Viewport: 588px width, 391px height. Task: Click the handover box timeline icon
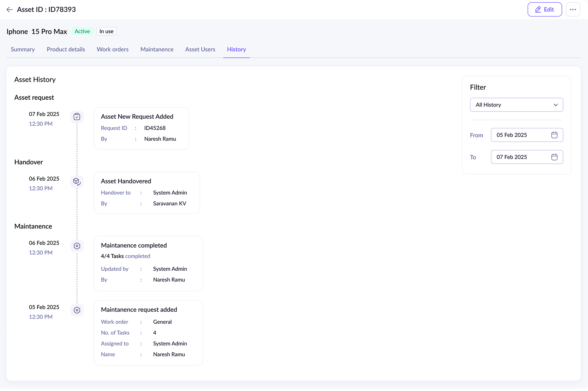pyautogui.click(x=77, y=181)
